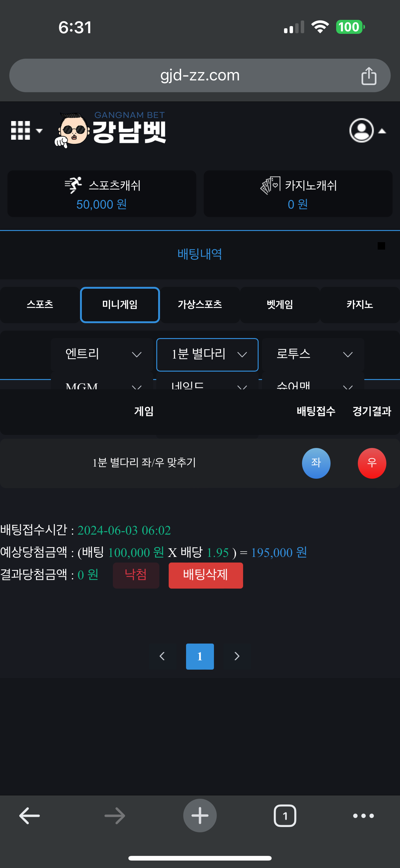Screen dimensions: 400x868
Task: Go to next page arrow
Action: [237, 656]
